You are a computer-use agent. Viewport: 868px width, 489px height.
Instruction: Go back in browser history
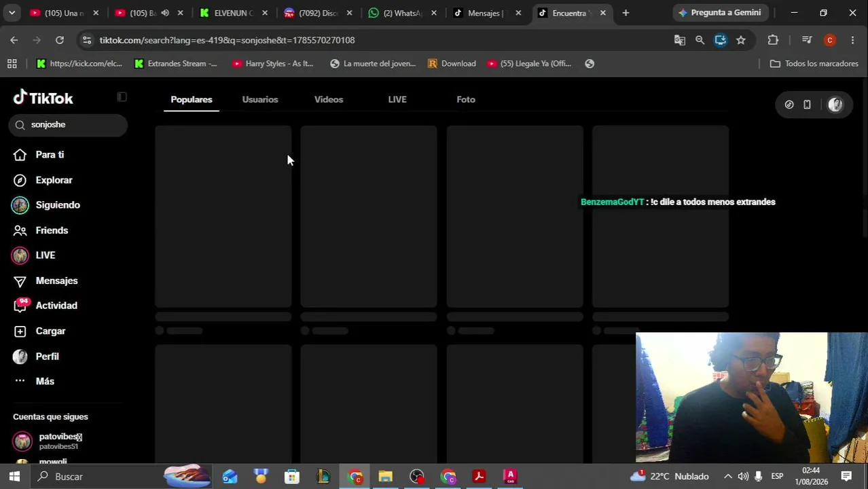14,40
